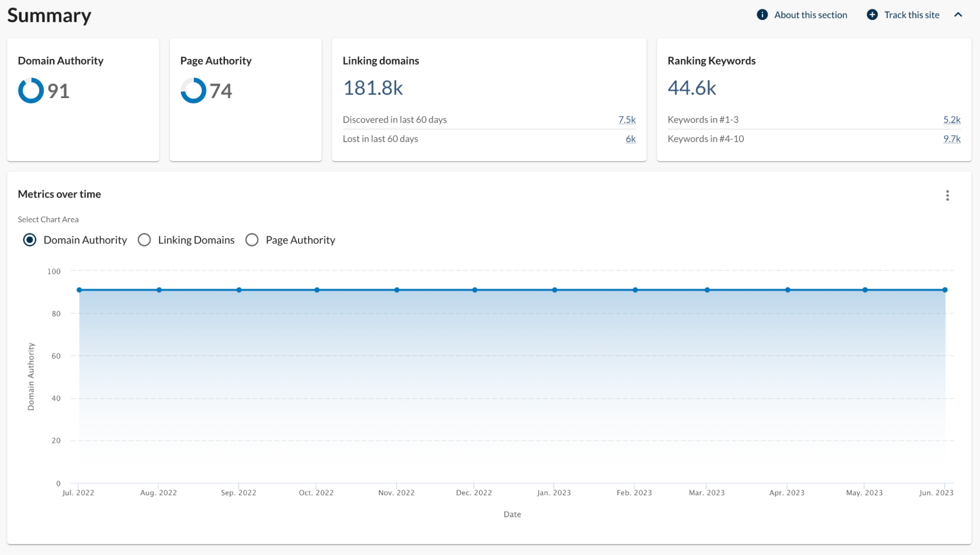View the 5.2k keywords in #1-3
Screen dimensions: 980x555
pyautogui.click(x=952, y=119)
